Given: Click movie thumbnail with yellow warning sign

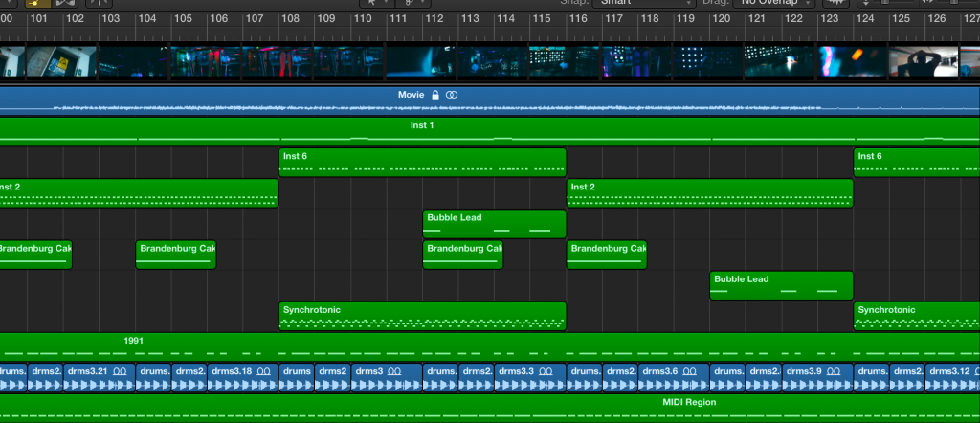Looking at the screenshot, I should point(61,61).
